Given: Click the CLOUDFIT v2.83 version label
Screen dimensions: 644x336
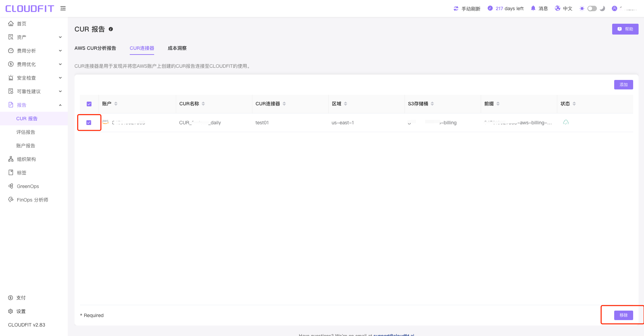Looking at the screenshot, I should (27, 325).
